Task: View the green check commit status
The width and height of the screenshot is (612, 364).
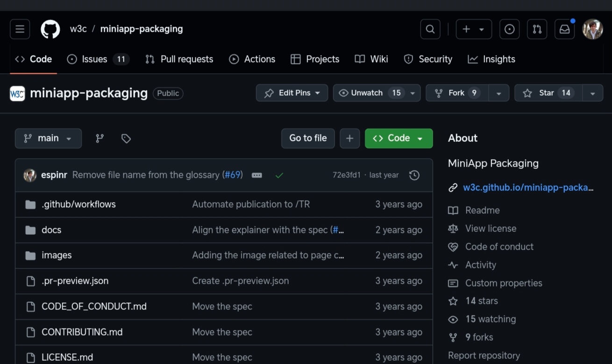Action: click(279, 175)
